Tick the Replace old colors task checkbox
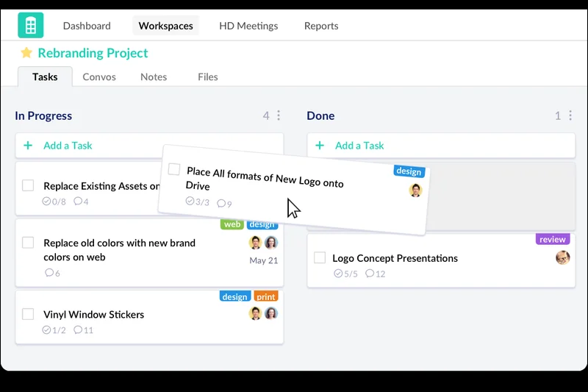588x392 pixels. pyautogui.click(x=28, y=243)
